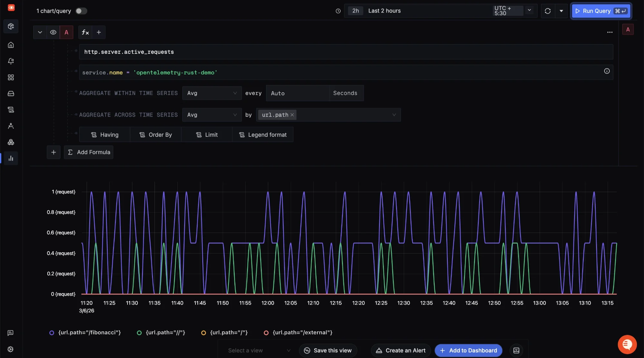Click the Add to Dashboard button
This screenshot has height=358, width=644.
point(468,350)
